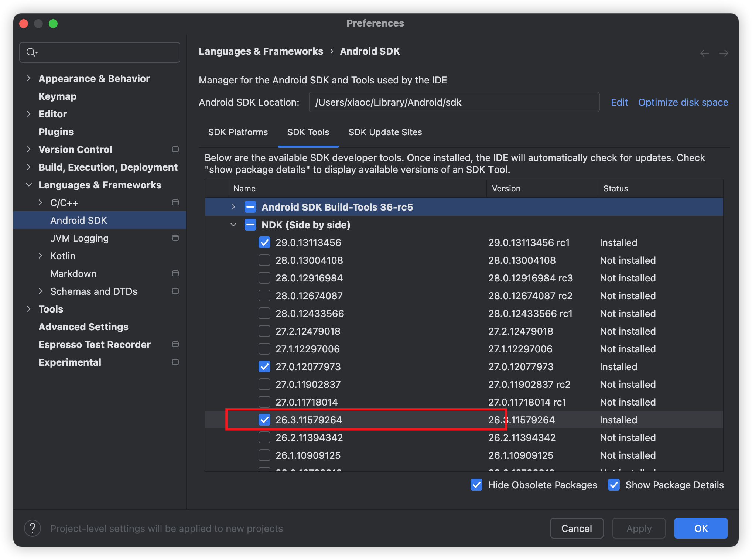Expand Build, Execution, Deployment section
752x560 pixels.
tap(28, 167)
